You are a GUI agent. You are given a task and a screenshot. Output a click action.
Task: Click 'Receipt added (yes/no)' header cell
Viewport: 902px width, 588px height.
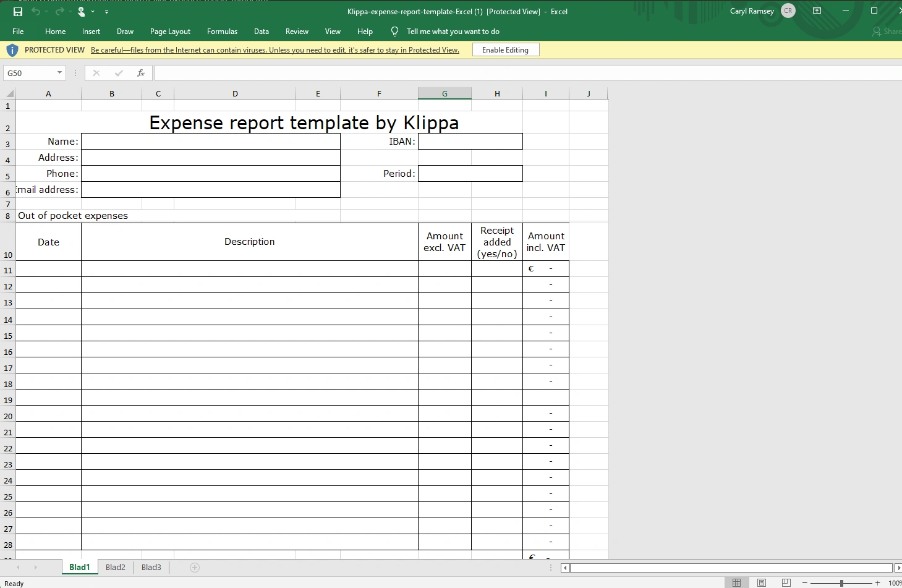497,242
